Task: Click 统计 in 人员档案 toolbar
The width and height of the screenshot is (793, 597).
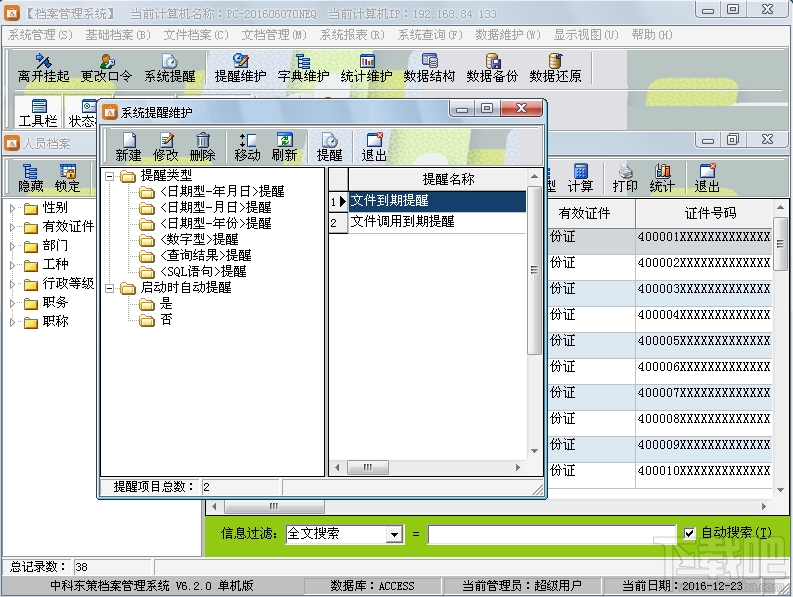Action: (x=662, y=178)
